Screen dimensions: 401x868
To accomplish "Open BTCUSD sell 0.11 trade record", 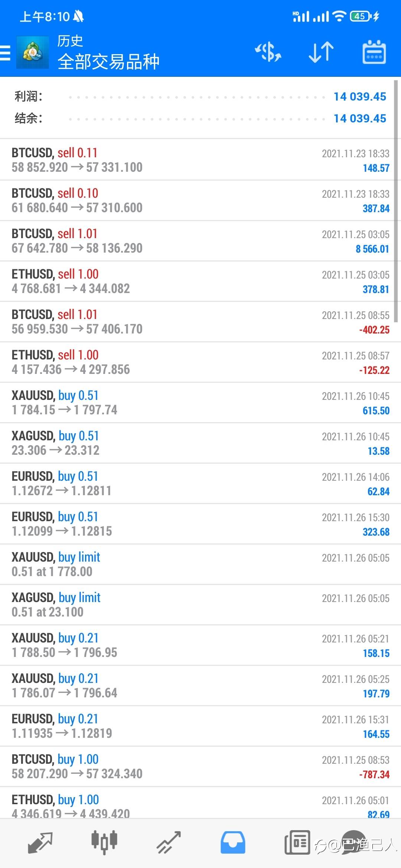I will (x=200, y=160).
